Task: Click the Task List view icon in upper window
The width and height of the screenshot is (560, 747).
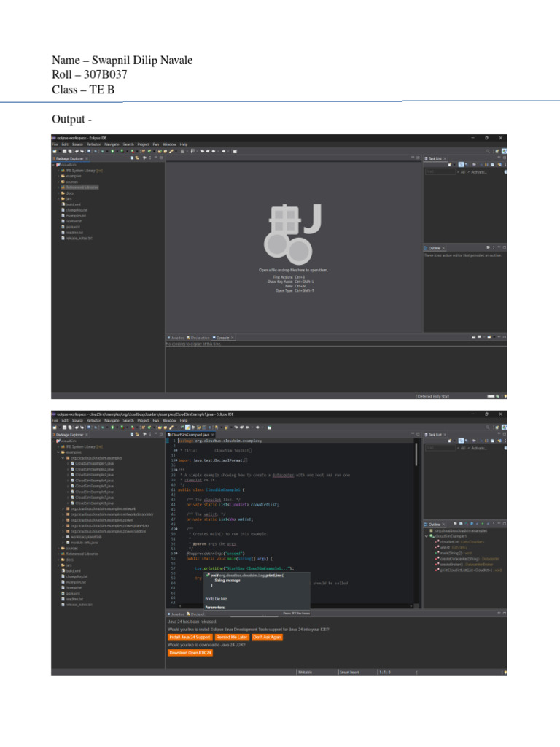Action: point(427,158)
